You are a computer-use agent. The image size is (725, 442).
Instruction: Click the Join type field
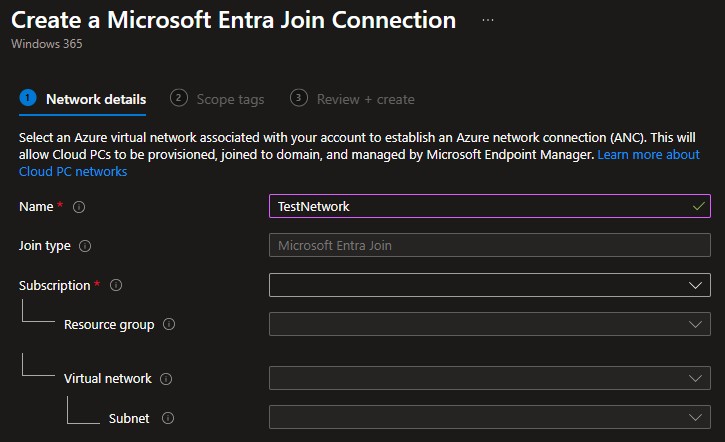tap(489, 245)
